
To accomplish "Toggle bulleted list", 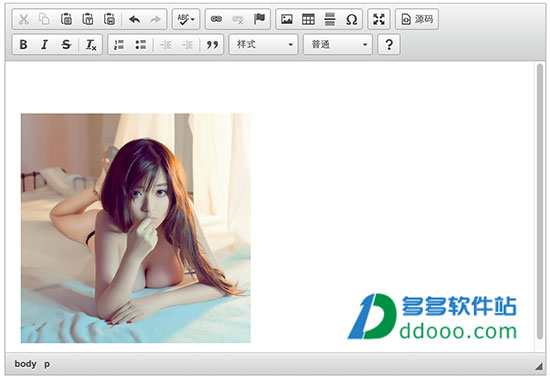I will click(141, 44).
